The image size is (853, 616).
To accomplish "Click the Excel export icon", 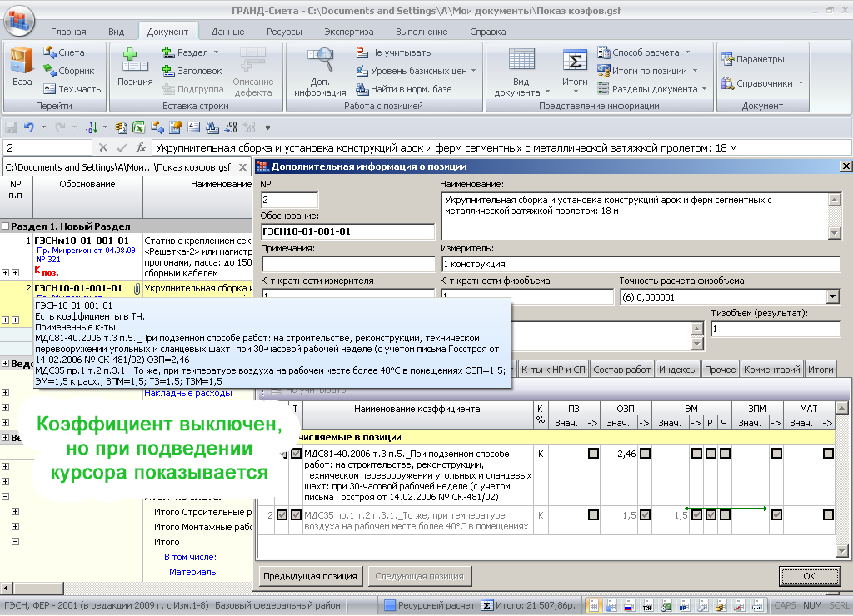I will (139, 127).
